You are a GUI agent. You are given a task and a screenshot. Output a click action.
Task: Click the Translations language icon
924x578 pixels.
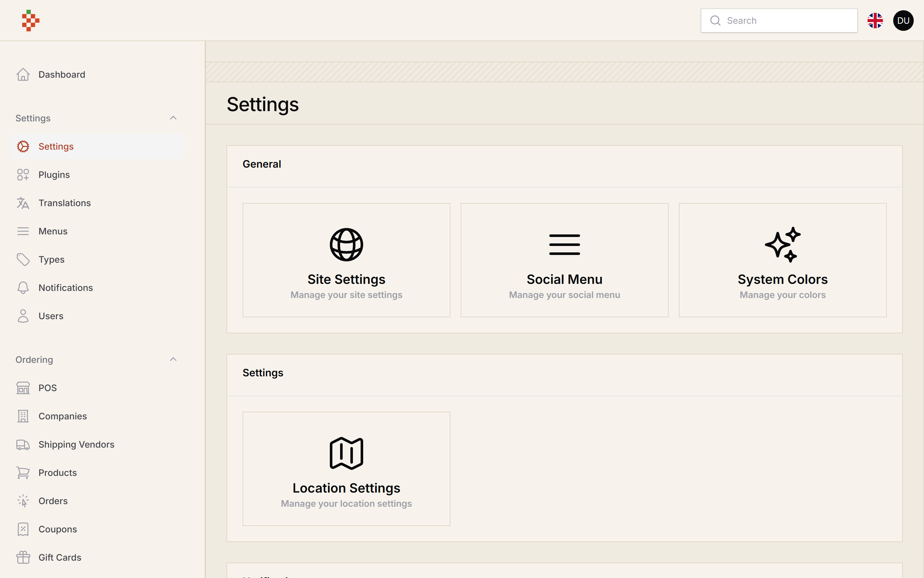[23, 203]
